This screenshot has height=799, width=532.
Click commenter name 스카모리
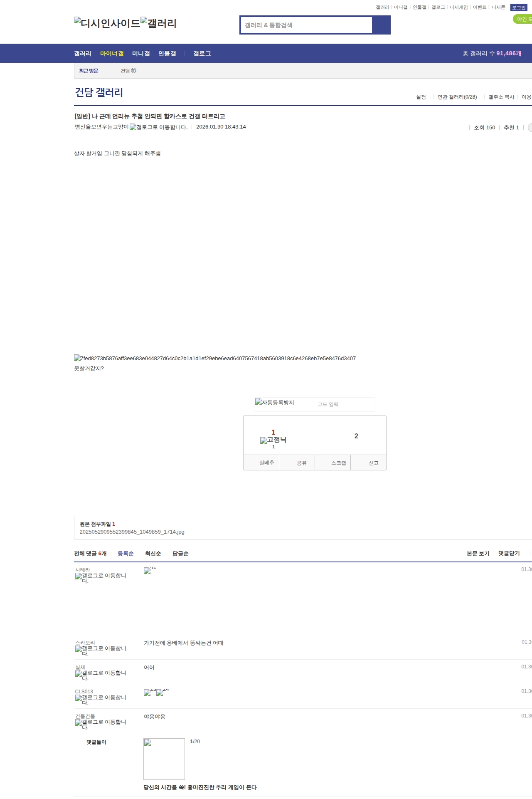tap(85, 643)
